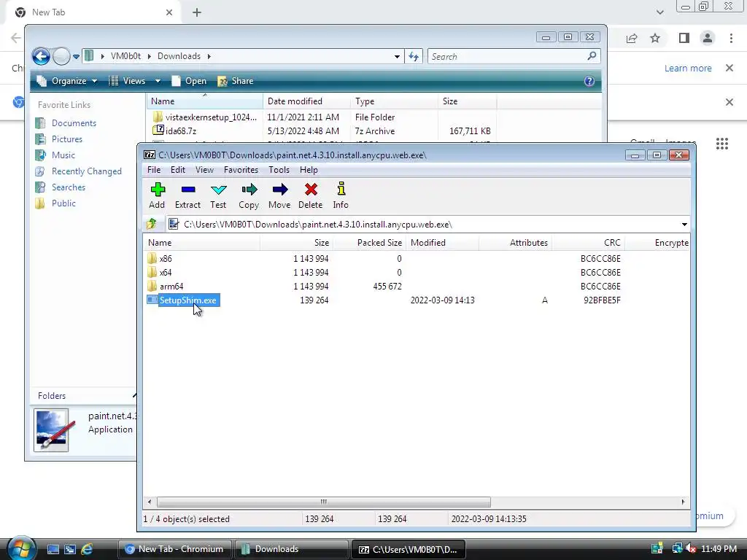Click the Open button in Explorer

[189, 81]
